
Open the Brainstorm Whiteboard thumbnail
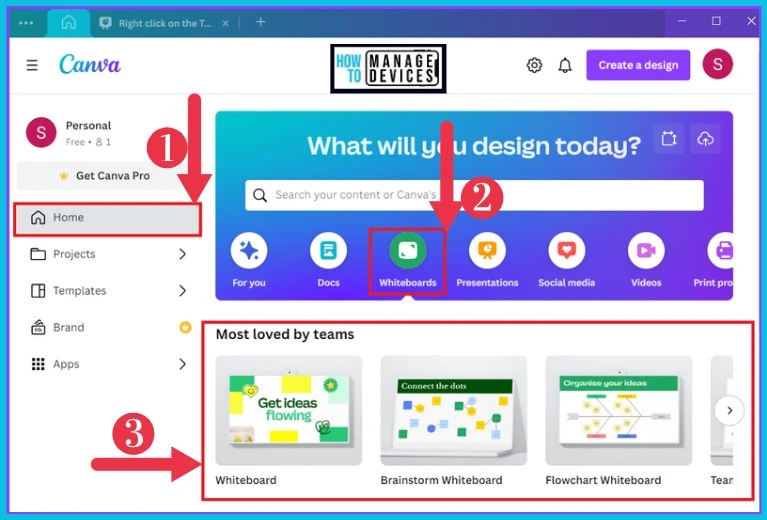453,410
